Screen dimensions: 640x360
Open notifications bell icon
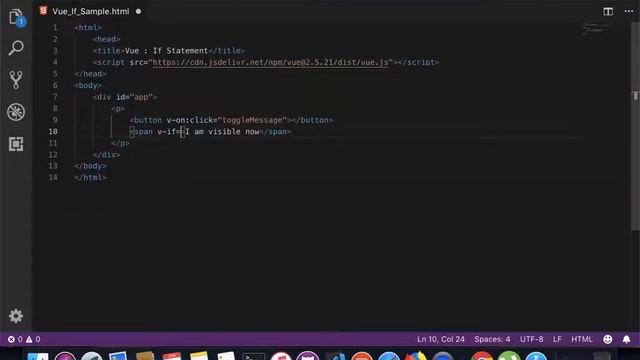click(626, 339)
